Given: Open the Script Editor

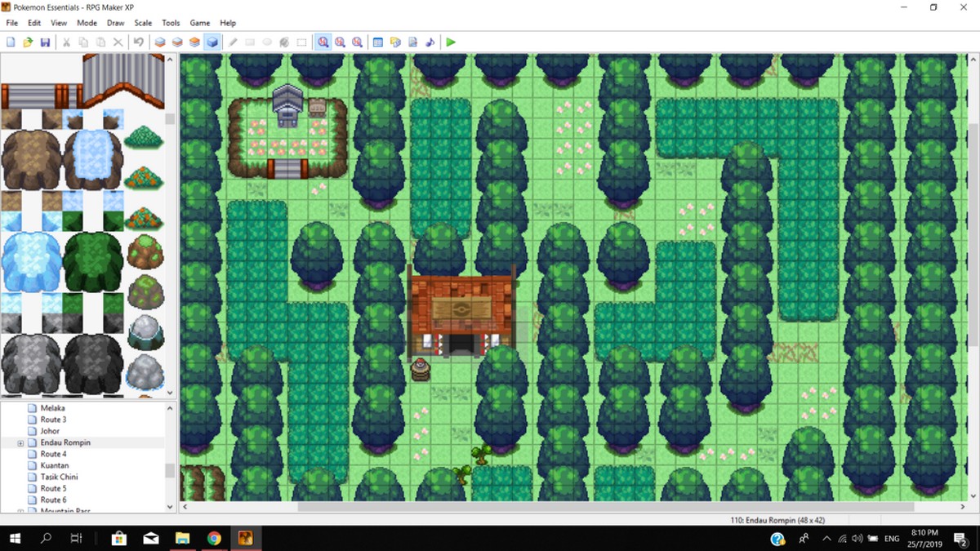Looking at the screenshot, I should point(412,42).
